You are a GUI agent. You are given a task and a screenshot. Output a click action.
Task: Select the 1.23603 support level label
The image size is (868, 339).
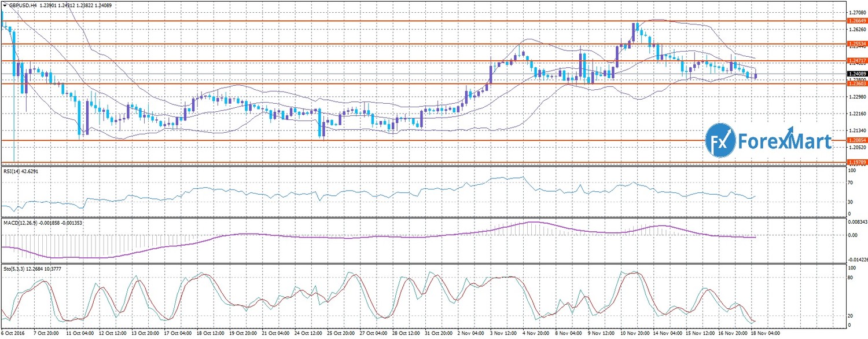(x=856, y=84)
